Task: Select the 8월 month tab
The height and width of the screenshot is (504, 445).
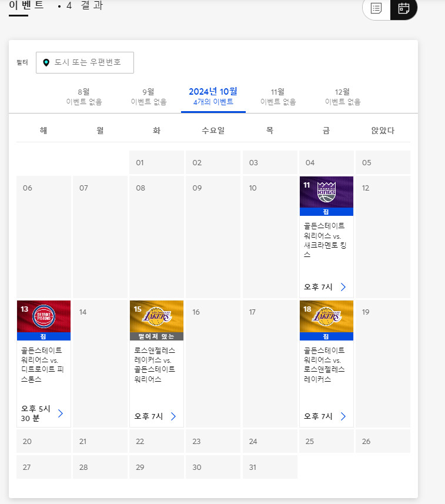Action: pyautogui.click(x=84, y=97)
